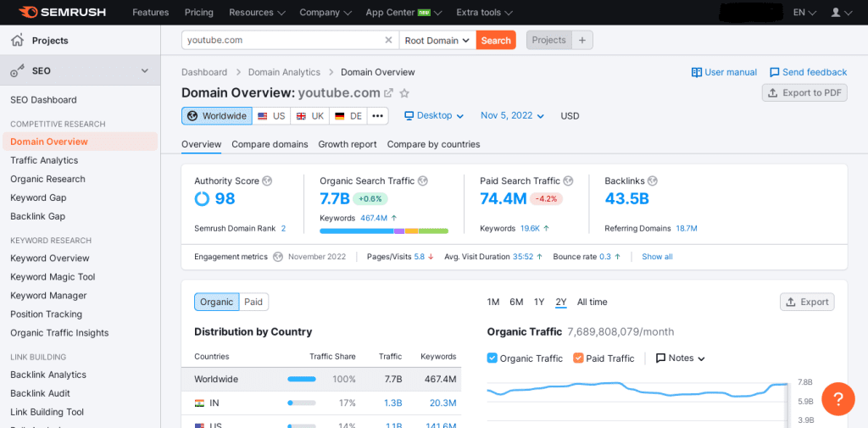Click the Dashboard breadcrumb
This screenshot has height=428, width=868.
point(204,72)
